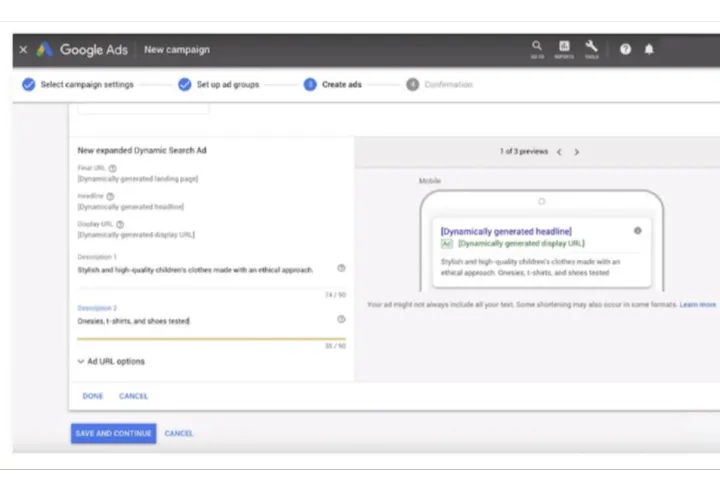Open the Reports icon
Viewport: 720px width, 480px height.
click(564, 49)
